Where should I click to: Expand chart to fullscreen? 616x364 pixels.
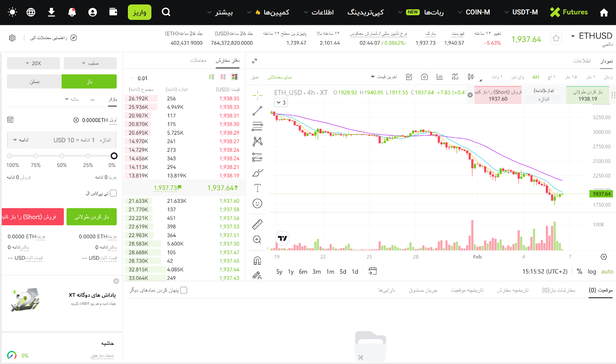[254, 61]
